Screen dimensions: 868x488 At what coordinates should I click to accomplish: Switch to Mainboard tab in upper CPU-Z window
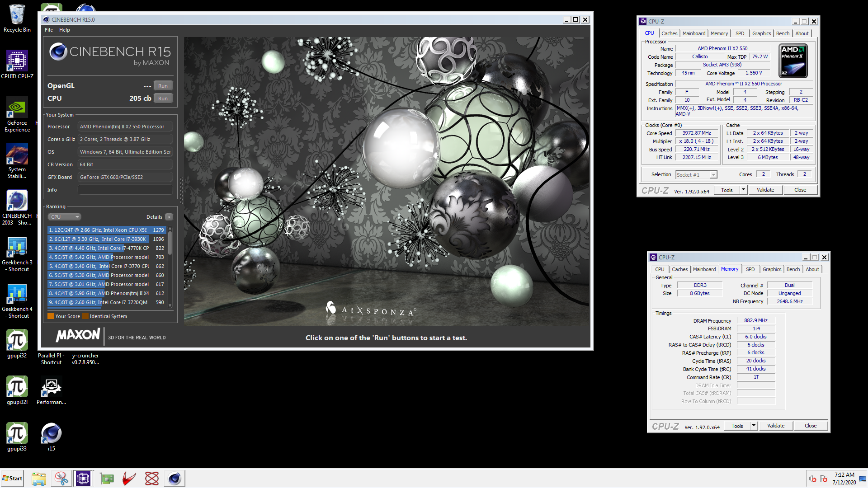(x=693, y=33)
